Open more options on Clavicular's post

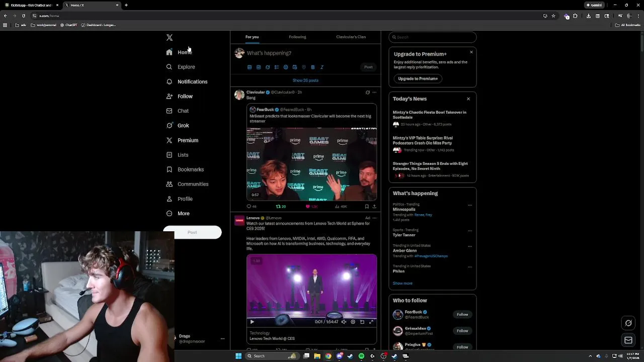tap(374, 93)
